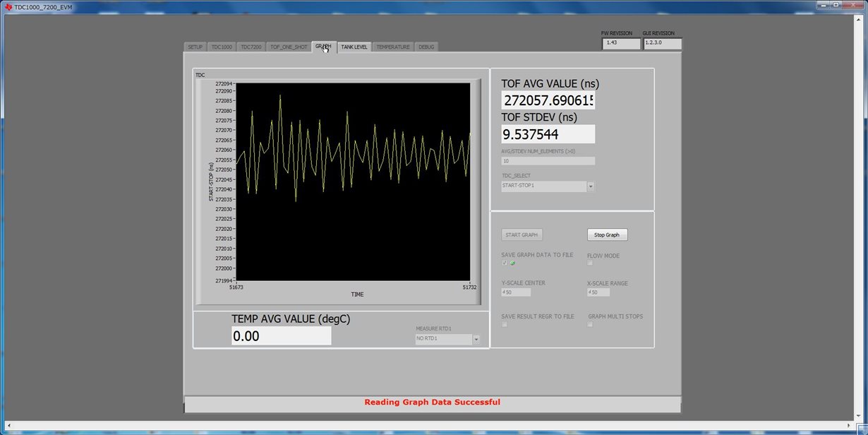Click the GUI REVISION field showing 1.2.3.0

(663, 43)
